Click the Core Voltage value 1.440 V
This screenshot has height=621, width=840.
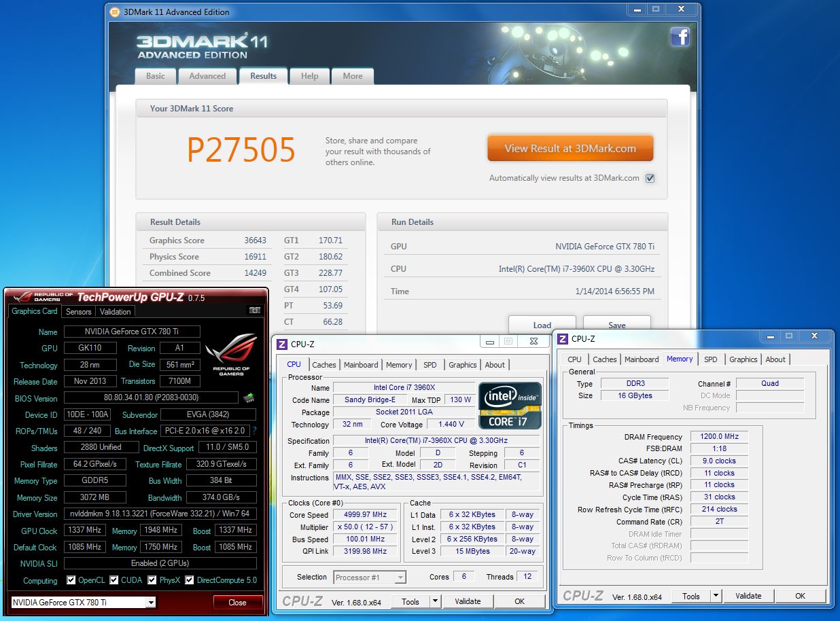(451, 424)
